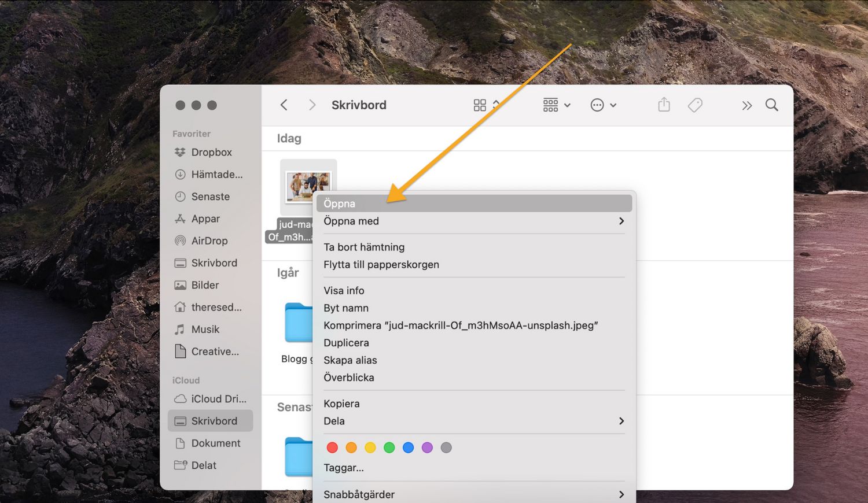The image size is (868, 503).
Task: Apply the blue tag color
Action: (x=408, y=447)
